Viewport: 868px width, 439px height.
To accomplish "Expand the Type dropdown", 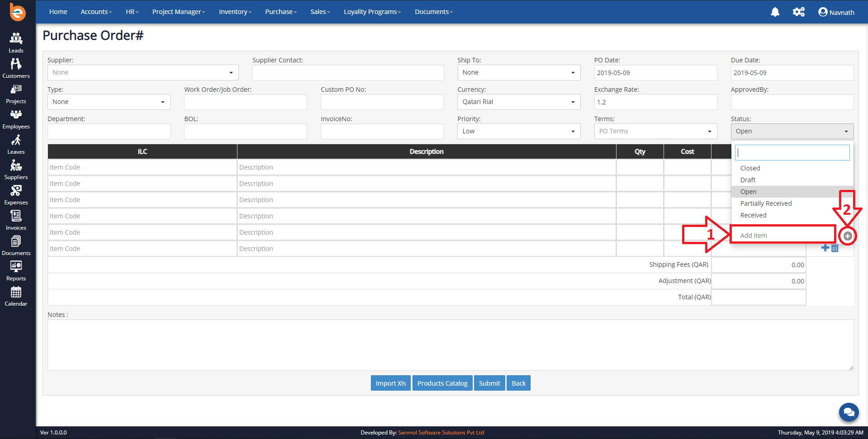I will click(x=109, y=102).
